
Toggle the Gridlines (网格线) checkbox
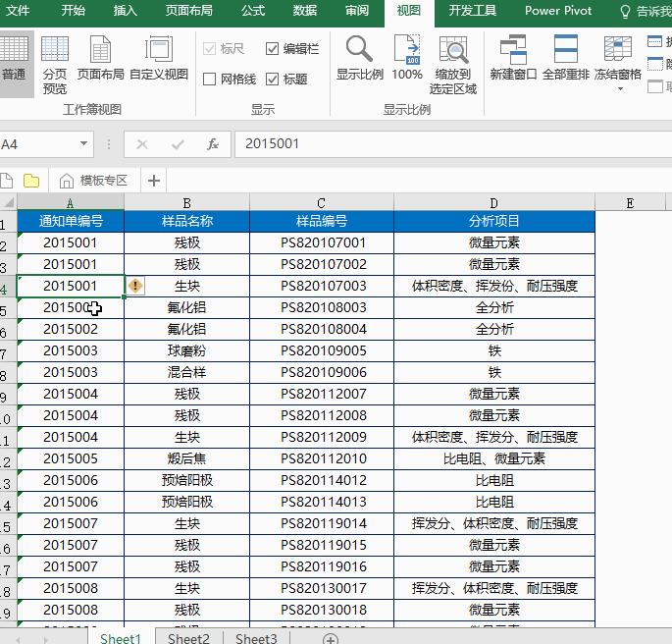[209, 79]
